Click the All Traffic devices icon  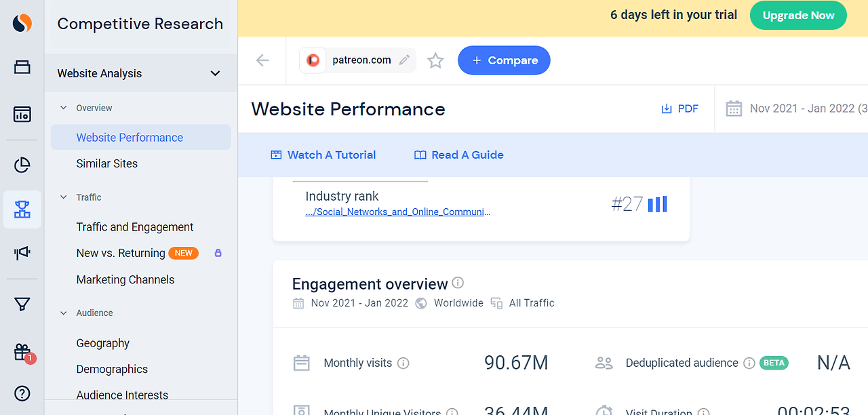coord(497,303)
